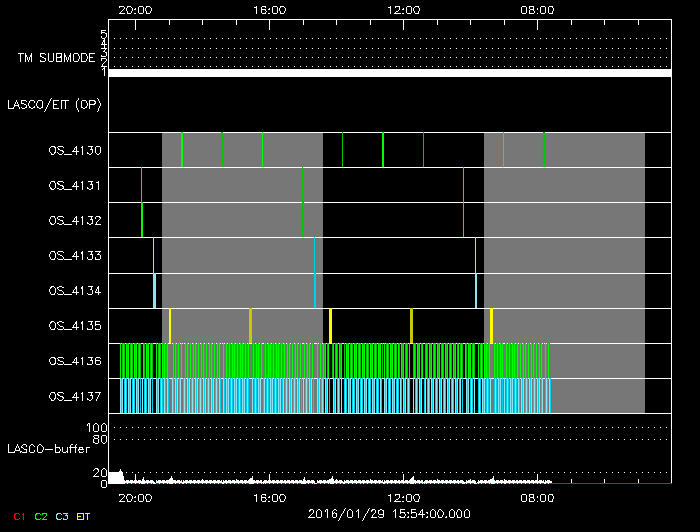Click the C3 legend label
Viewport: 700px width, 532px height.
pyautogui.click(x=62, y=516)
